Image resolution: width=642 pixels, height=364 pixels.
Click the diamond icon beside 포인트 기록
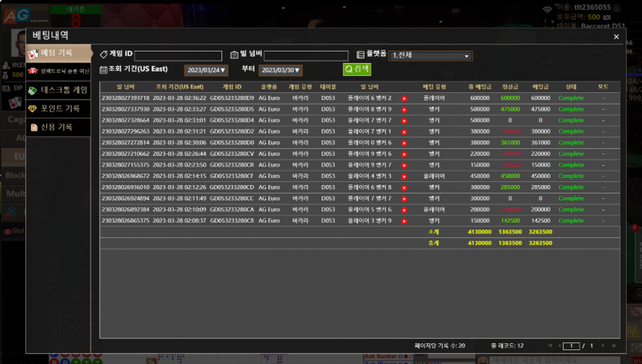tap(32, 109)
